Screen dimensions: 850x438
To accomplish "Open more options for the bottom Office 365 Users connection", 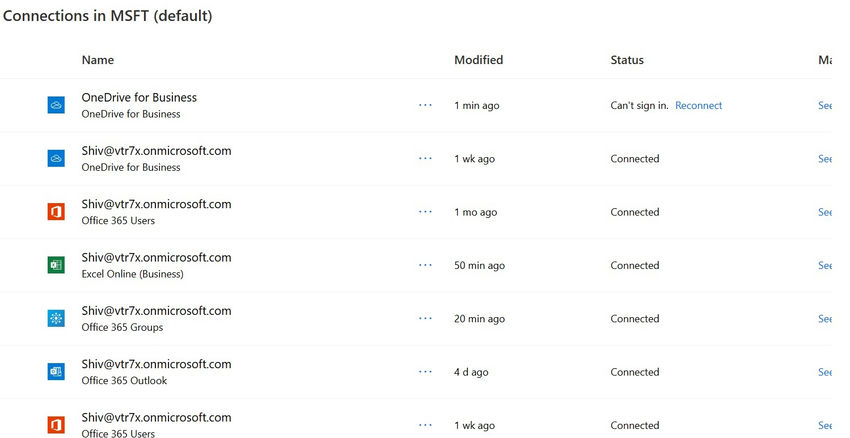I will point(426,425).
